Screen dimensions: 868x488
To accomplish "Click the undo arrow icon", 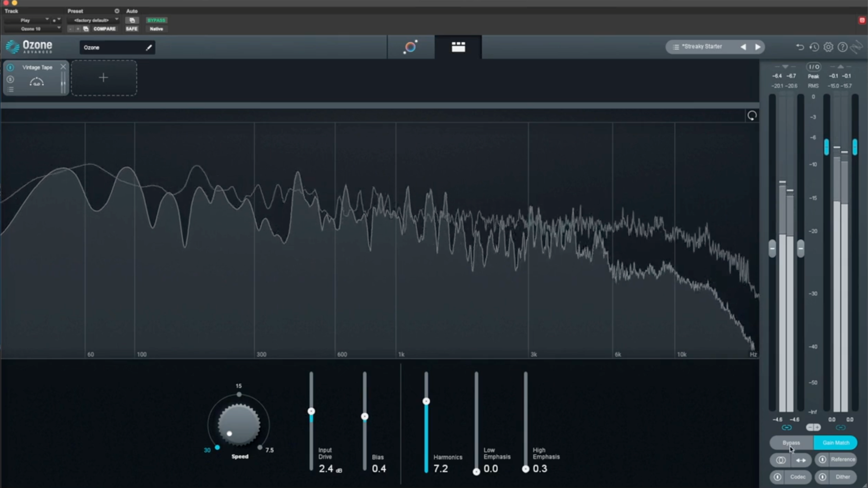I will (x=800, y=47).
